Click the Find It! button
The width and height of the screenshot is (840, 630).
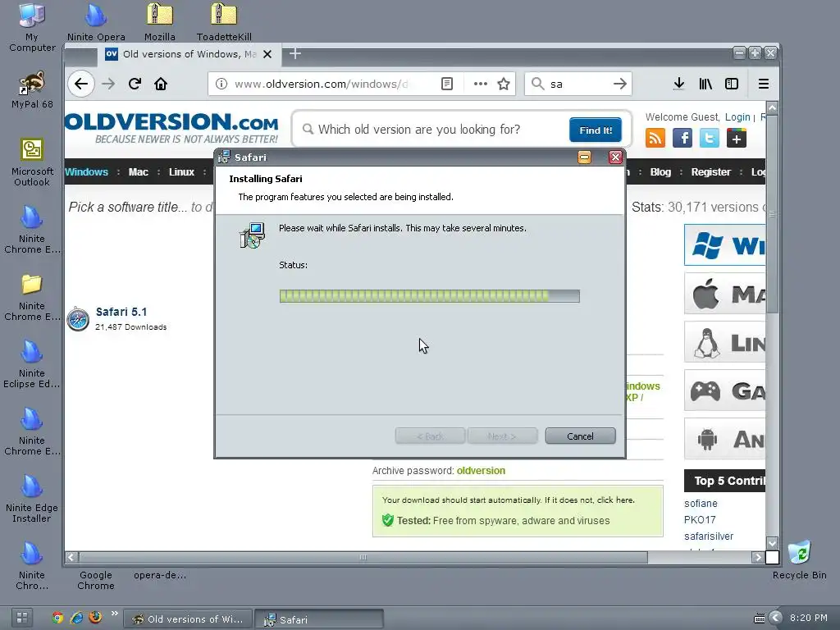[596, 130]
